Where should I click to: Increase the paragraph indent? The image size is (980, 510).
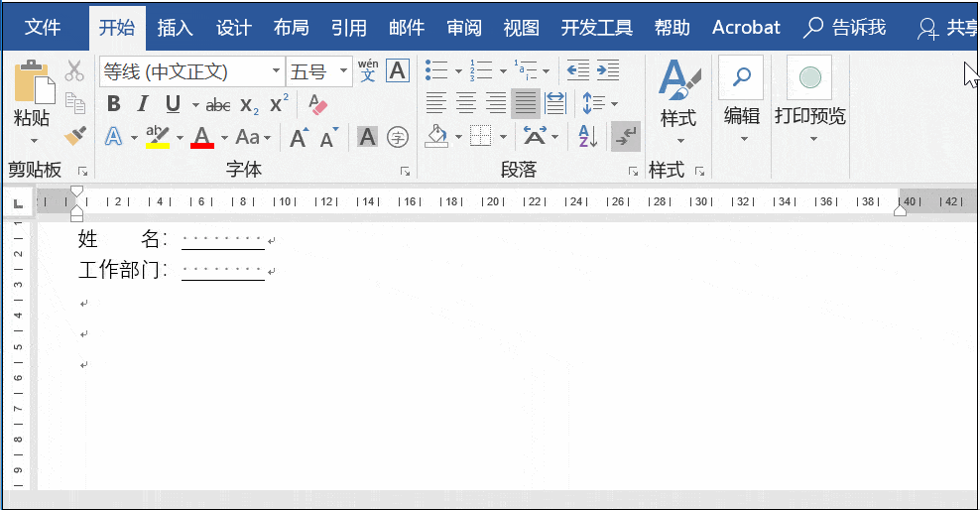click(x=608, y=71)
